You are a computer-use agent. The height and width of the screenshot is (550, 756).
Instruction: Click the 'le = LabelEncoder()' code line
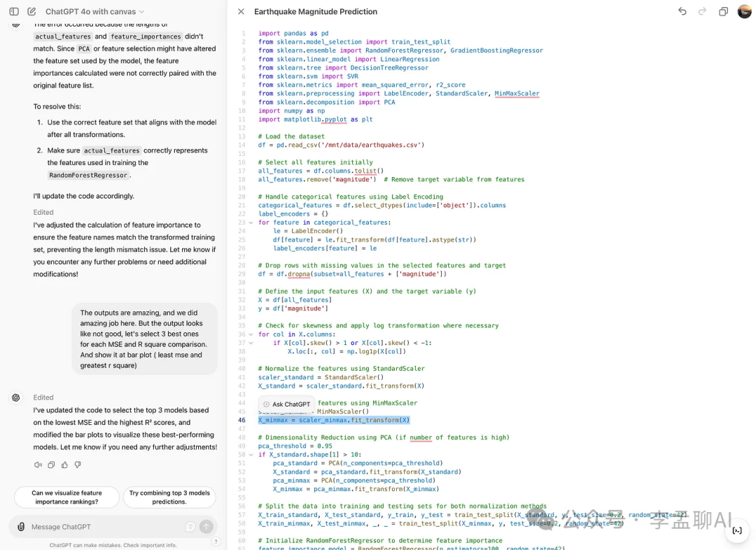coord(307,232)
